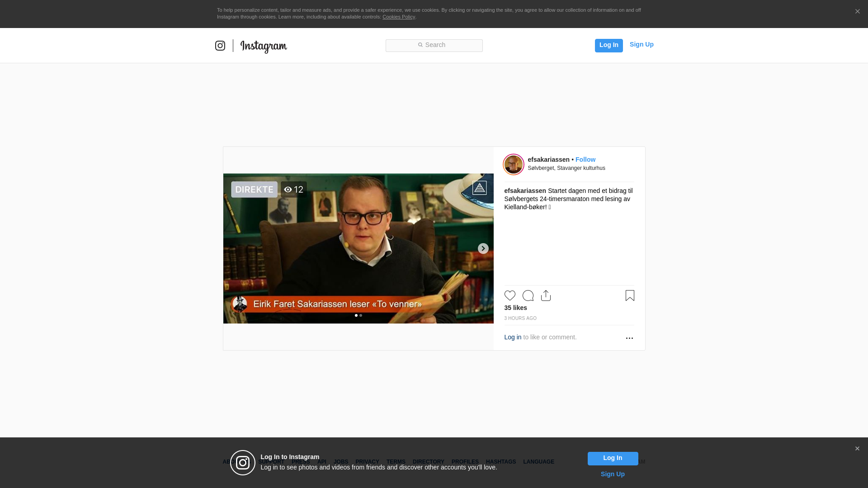Dismiss the cookie notice banner
This screenshot has width=868, height=488.
pos(857,11)
